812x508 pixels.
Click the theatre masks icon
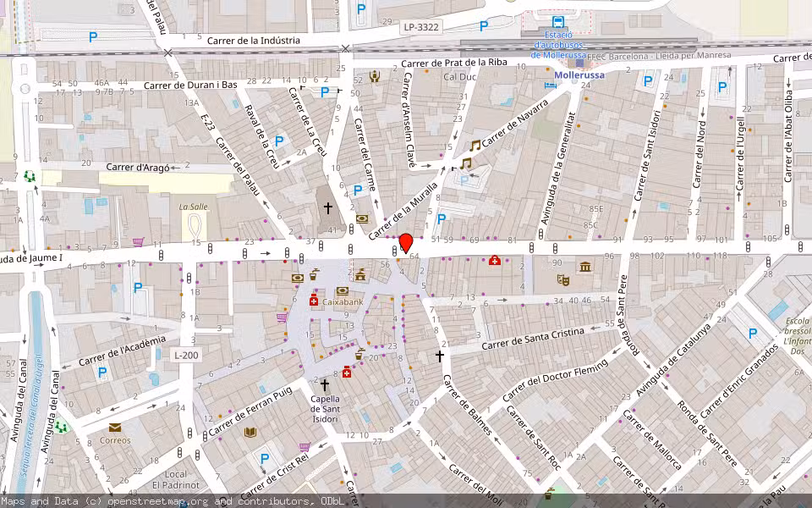[x=562, y=280]
